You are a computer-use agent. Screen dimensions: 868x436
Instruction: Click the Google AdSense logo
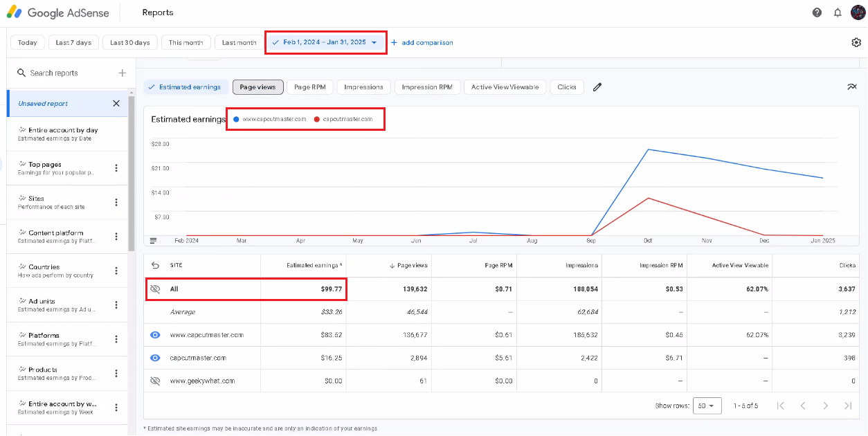coord(59,12)
